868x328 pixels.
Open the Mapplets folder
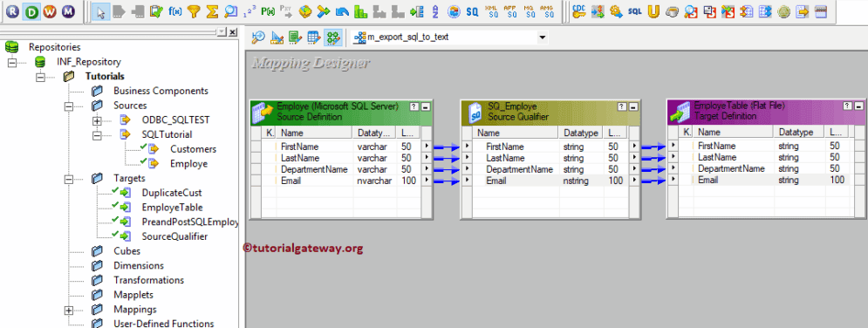(133, 295)
